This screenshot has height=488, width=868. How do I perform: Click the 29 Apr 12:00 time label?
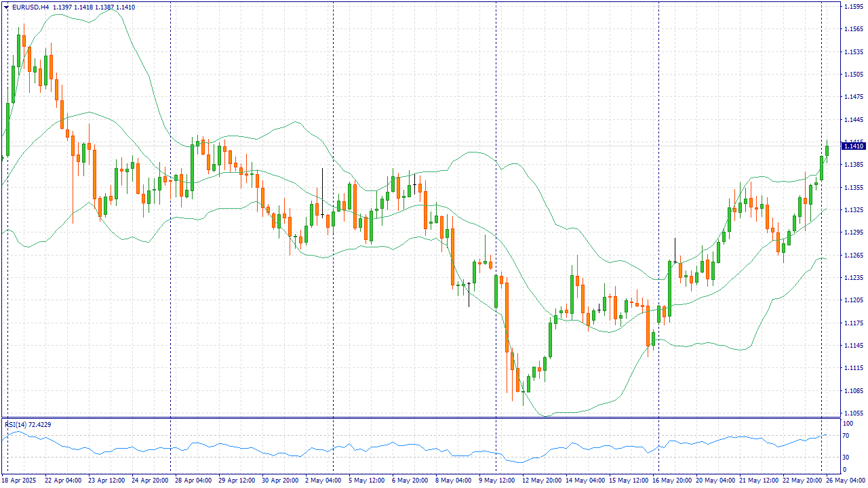(x=236, y=481)
